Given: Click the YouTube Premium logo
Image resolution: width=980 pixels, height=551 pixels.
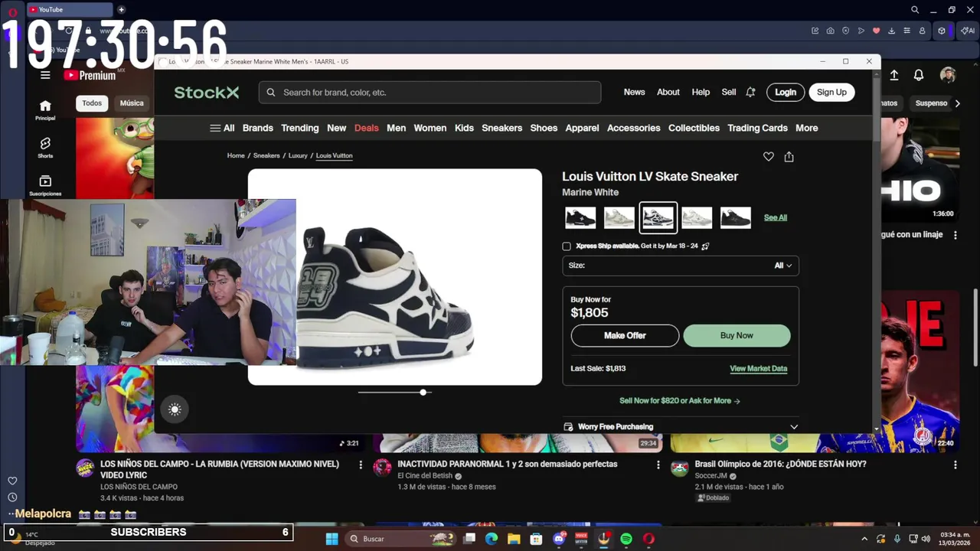Looking at the screenshot, I should pyautogui.click(x=90, y=75).
